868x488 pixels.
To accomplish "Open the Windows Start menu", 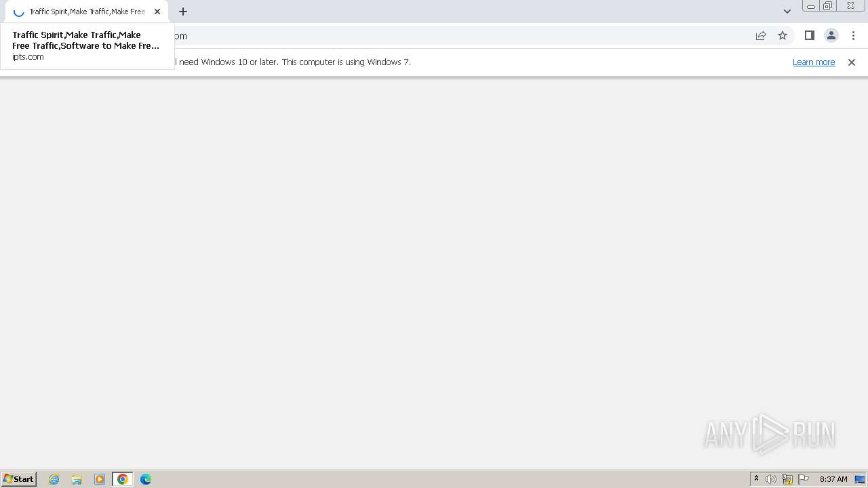I will point(19,479).
